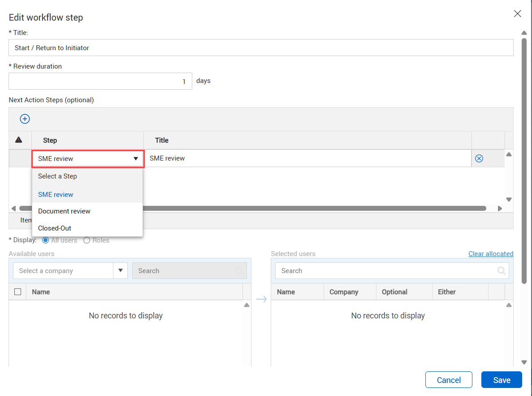Choose the Select a Step placeholder option

pos(57,176)
